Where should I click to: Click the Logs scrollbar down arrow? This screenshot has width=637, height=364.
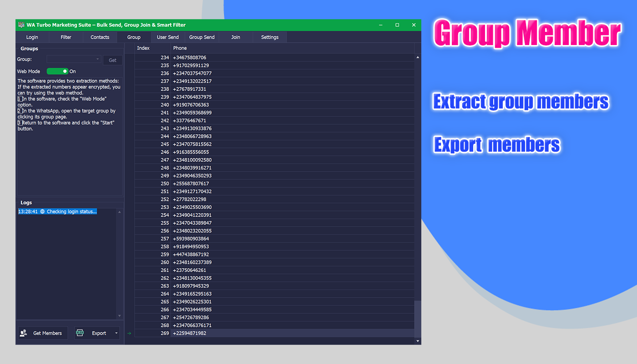(x=120, y=316)
